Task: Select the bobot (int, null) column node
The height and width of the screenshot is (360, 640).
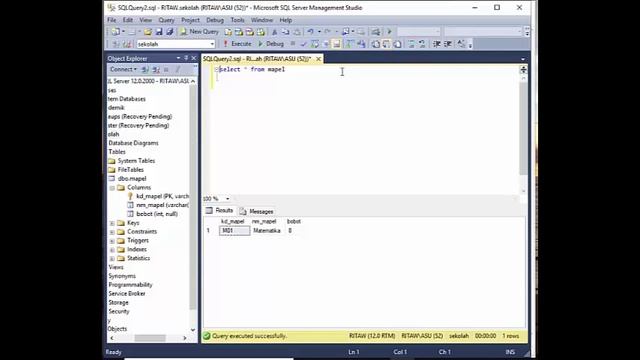Action: (x=153, y=214)
